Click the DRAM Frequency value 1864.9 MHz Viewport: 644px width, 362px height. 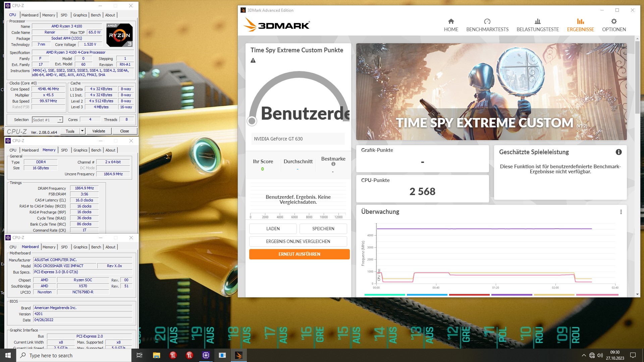click(84, 188)
